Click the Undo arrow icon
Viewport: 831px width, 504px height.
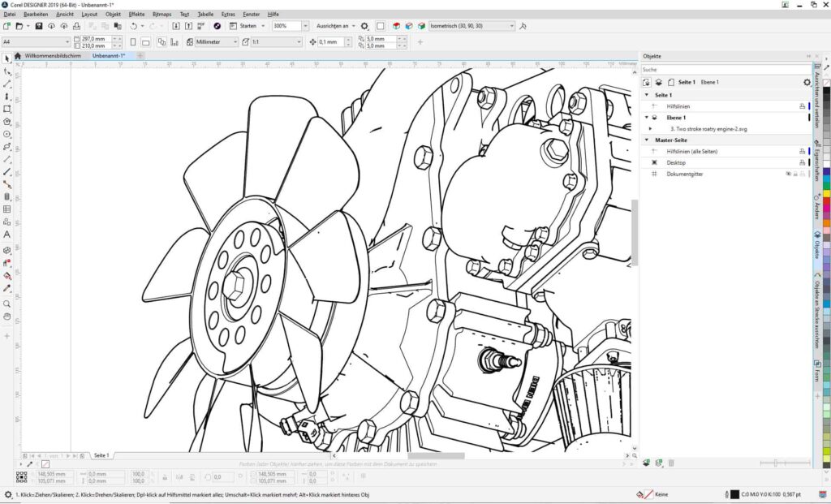point(134,26)
